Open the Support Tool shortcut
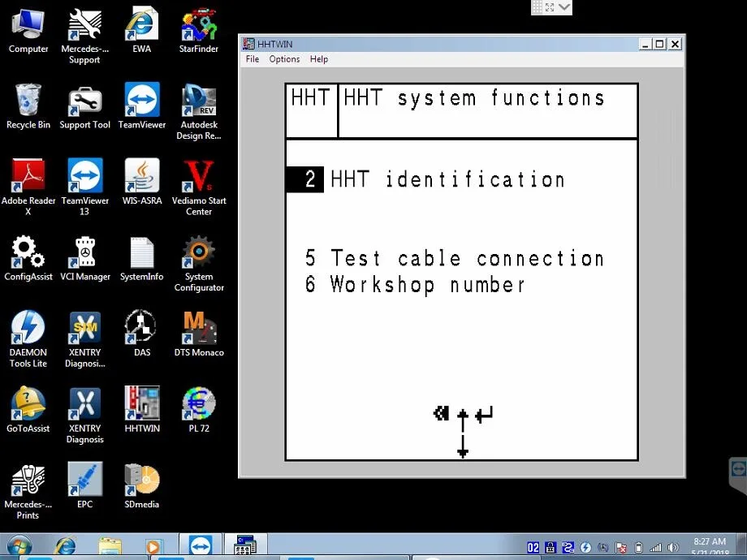The height and width of the screenshot is (560, 747). click(x=84, y=106)
